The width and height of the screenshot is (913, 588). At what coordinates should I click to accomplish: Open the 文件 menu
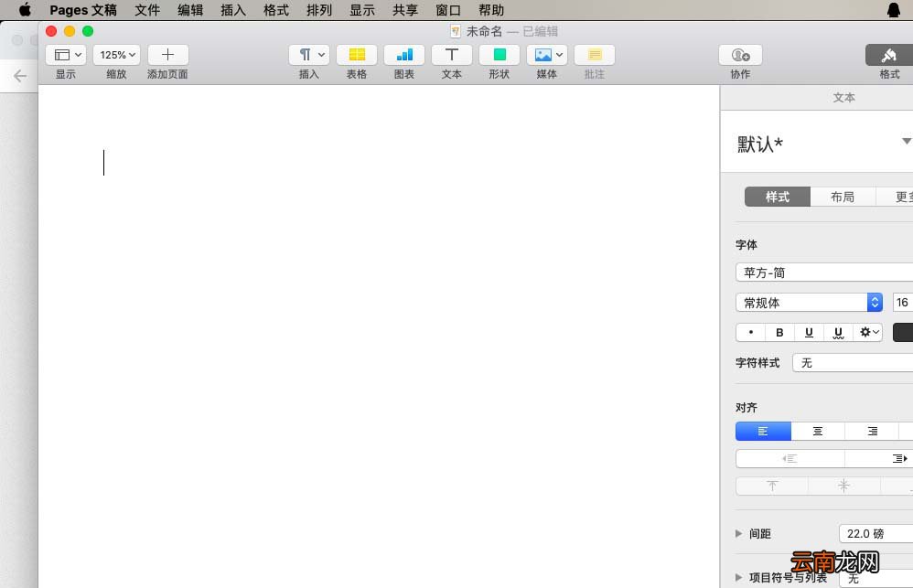[x=147, y=10]
